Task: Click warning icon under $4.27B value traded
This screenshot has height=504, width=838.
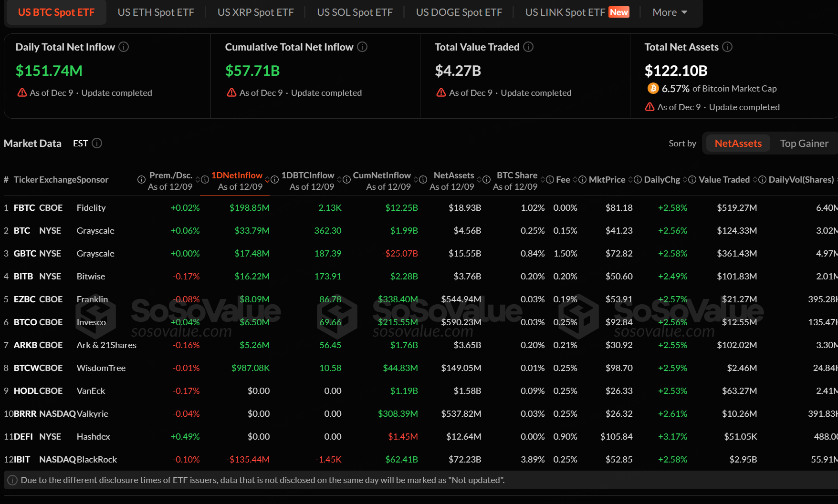Action: coord(441,93)
